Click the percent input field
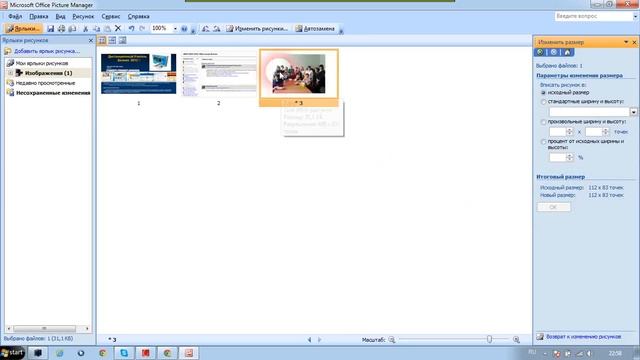Screen dimensions: 640x360 pos(558,157)
